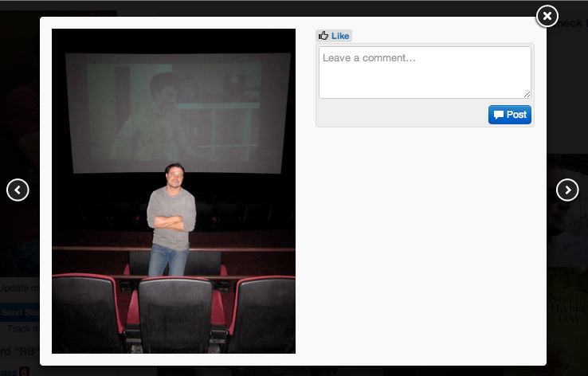Click the projected movie screen in the photo

coord(178,112)
